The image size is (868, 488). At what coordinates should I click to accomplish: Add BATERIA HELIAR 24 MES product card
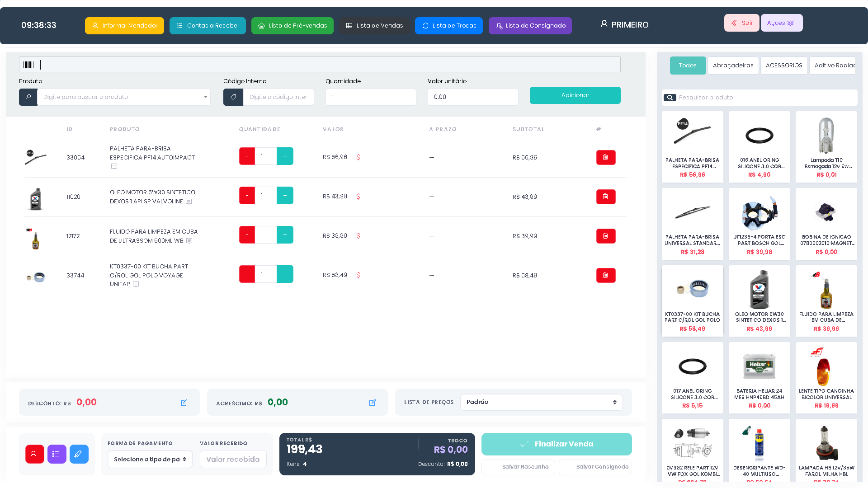[759, 378]
